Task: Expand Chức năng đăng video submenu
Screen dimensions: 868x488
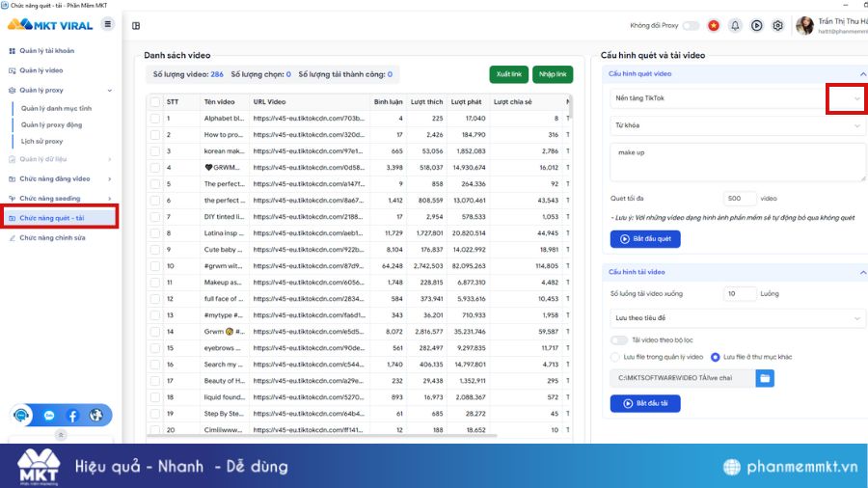Action: pos(110,178)
